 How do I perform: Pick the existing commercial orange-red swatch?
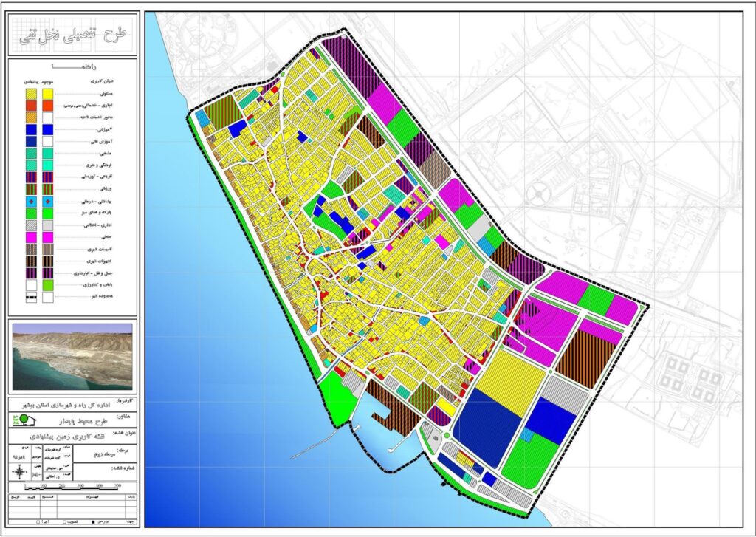pos(48,106)
